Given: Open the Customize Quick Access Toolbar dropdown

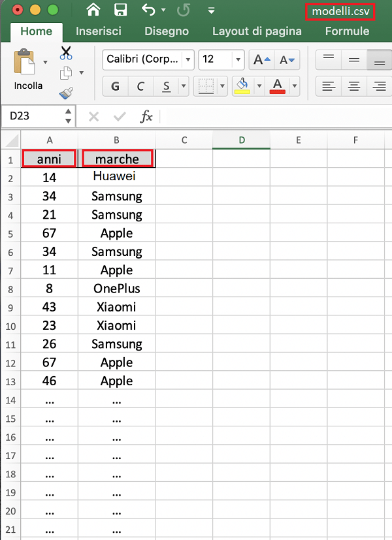Looking at the screenshot, I should [212, 10].
